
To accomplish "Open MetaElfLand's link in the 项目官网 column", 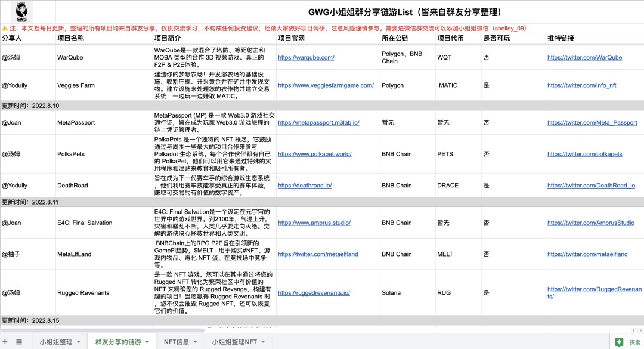I will click(x=318, y=254).
